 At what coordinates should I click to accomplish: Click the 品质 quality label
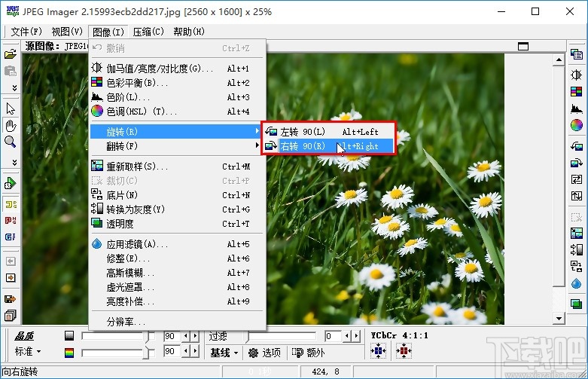point(24,336)
